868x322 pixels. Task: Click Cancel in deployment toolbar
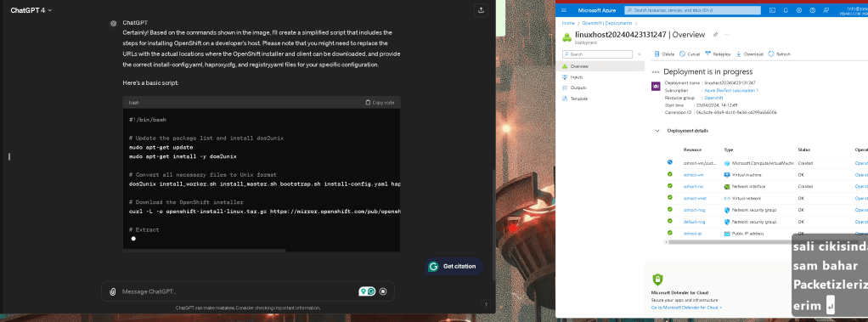coord(690,54)
